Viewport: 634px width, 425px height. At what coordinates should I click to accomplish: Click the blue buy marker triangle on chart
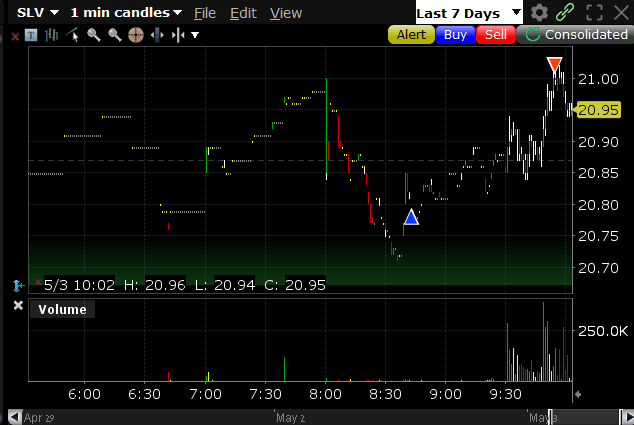411,217
